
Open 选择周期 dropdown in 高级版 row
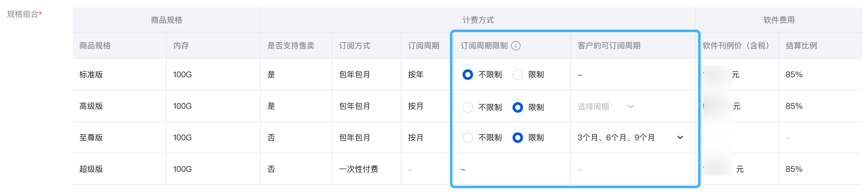point(606,106)
